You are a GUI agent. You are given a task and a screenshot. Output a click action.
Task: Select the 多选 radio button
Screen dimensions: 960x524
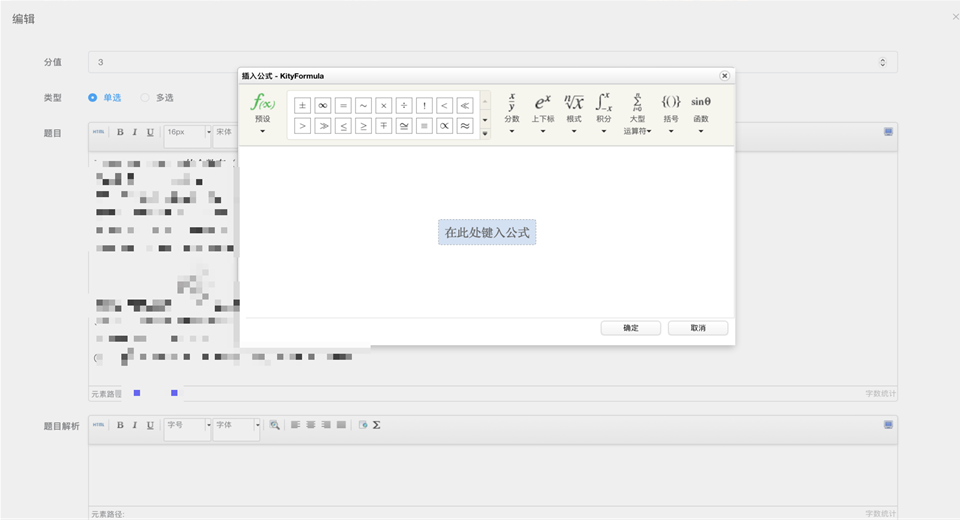[x=145, y=97]
